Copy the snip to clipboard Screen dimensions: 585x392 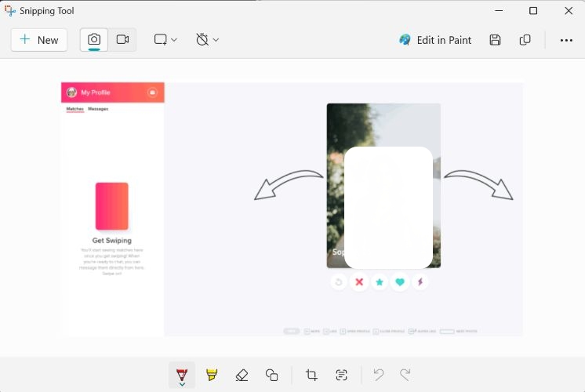pos(525,40)
